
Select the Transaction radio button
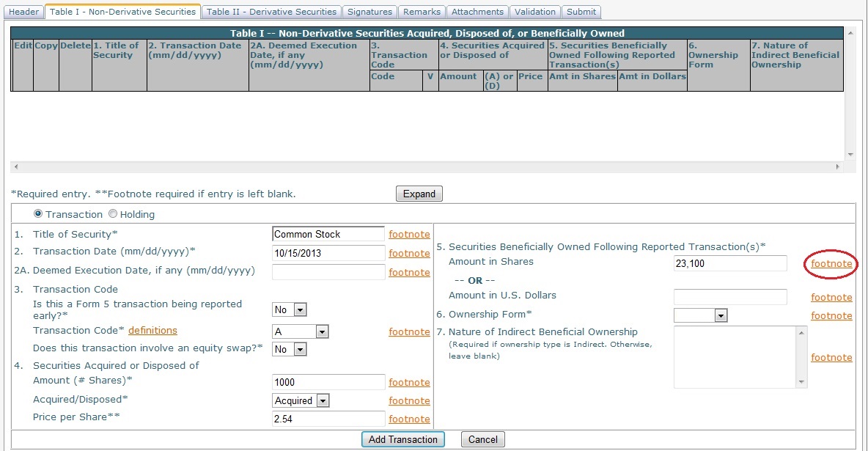click(x=38, y=215)
